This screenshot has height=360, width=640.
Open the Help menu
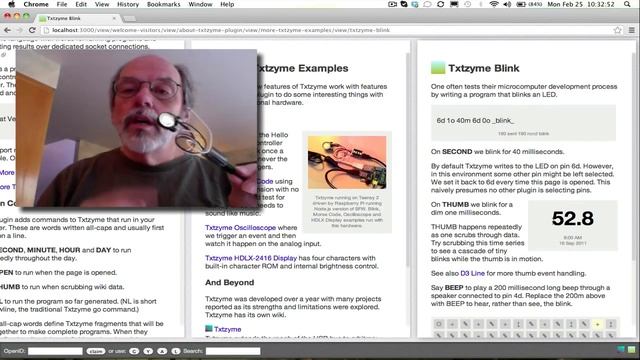pyautogui.click(x=227, y=4)
